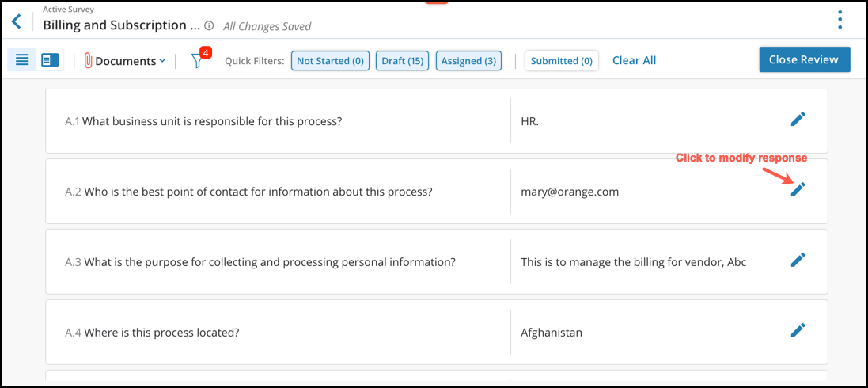Toggle the Submitted (0) quick filter
This screenshot has width=868, height=388.
[x=561, y=61]
